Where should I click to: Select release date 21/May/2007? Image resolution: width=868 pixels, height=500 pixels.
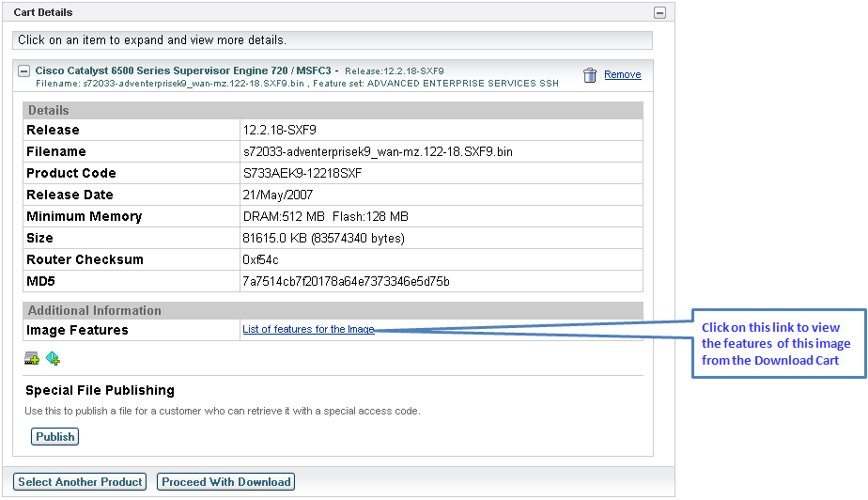[x=278, y=195]
